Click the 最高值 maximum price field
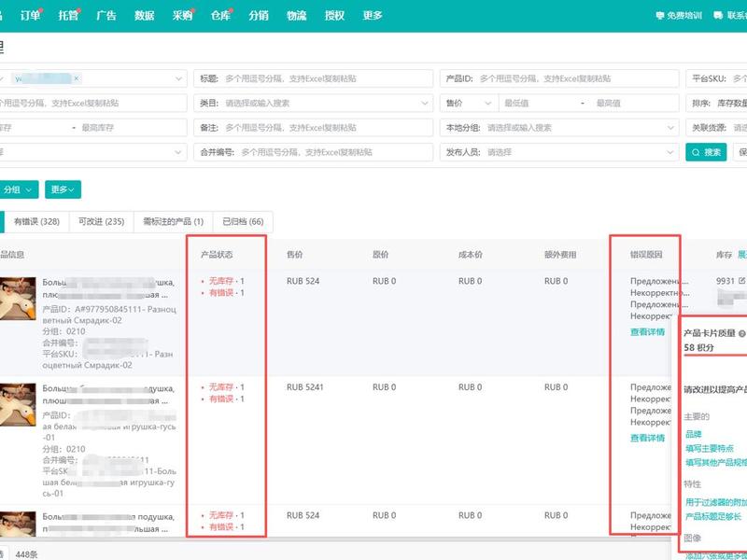 (635, 103)
